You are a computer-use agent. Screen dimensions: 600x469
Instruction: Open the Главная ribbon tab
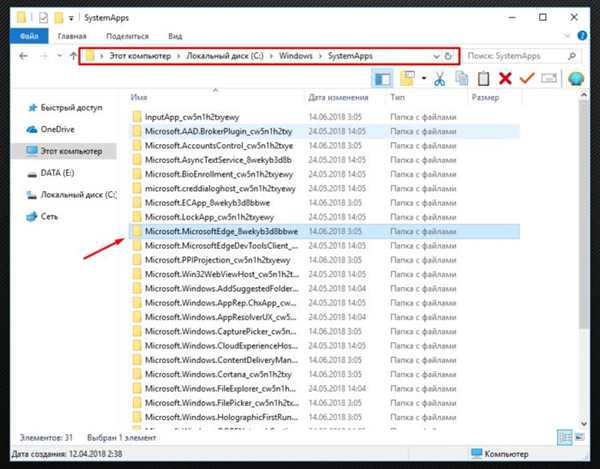point(72,36)
